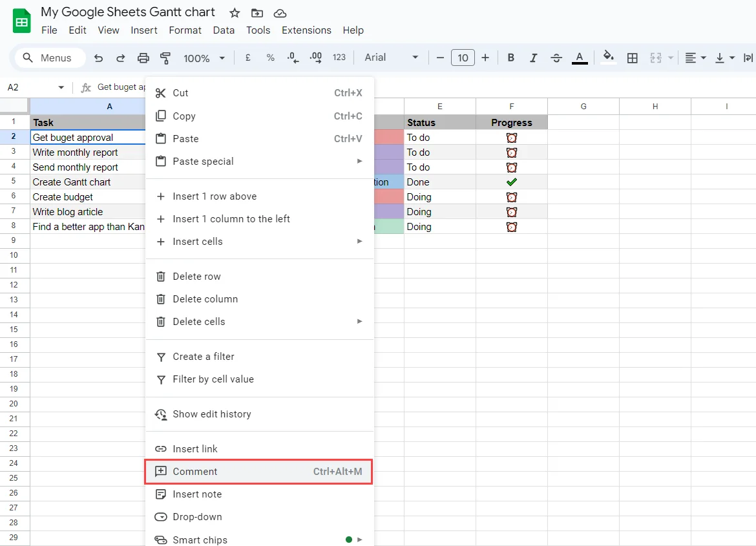The height and width of the screenshot is (546, 756).
Task: Check the cloud save status icon
Action: (x=280, y=13)
